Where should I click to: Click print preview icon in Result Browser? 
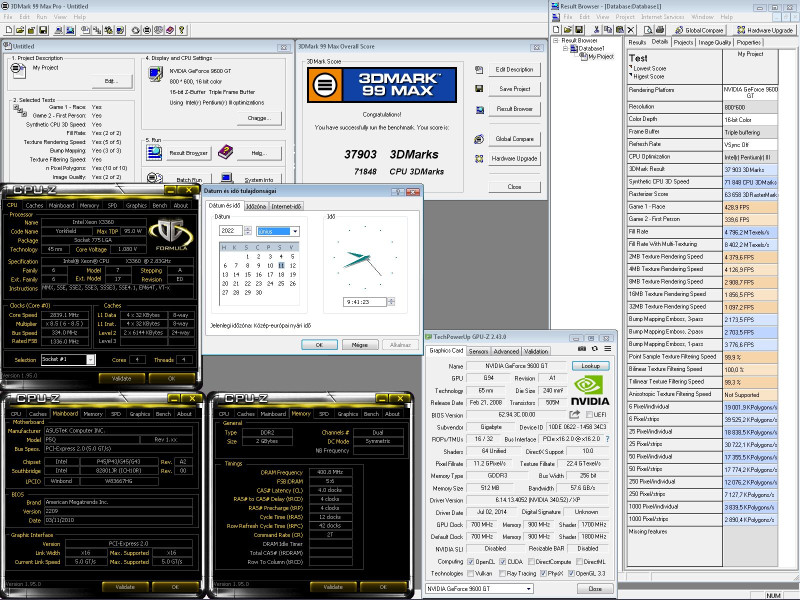648,30
